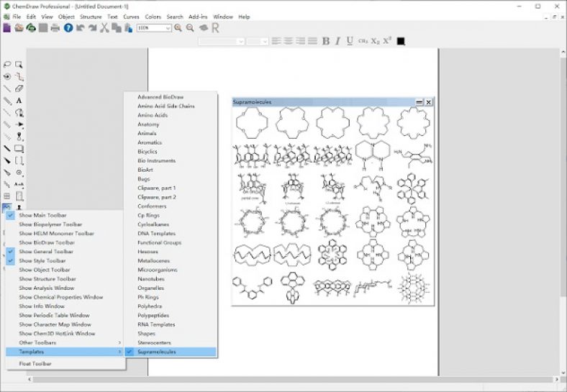Click the Zoom In magnifier icon
The width and height of the screenshot is (567, 392).
(178, 28)
